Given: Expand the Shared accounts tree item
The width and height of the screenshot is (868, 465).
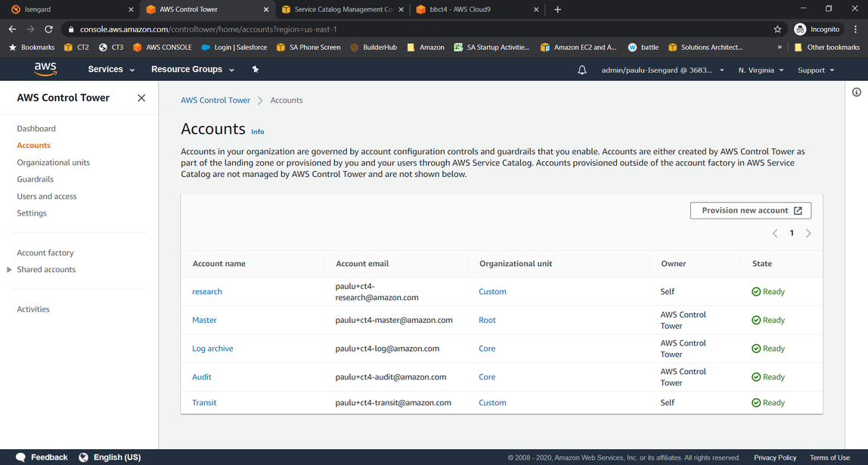Looking at the screenshot, I should point(9,270).
